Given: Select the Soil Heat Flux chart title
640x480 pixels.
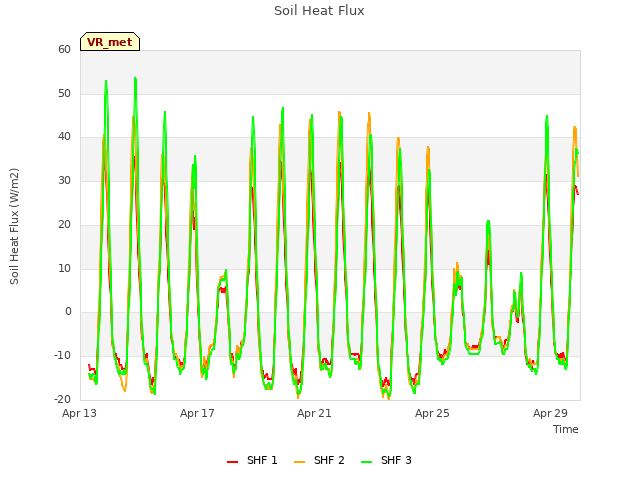Looking at the screenshot, I should coord(319,11).
